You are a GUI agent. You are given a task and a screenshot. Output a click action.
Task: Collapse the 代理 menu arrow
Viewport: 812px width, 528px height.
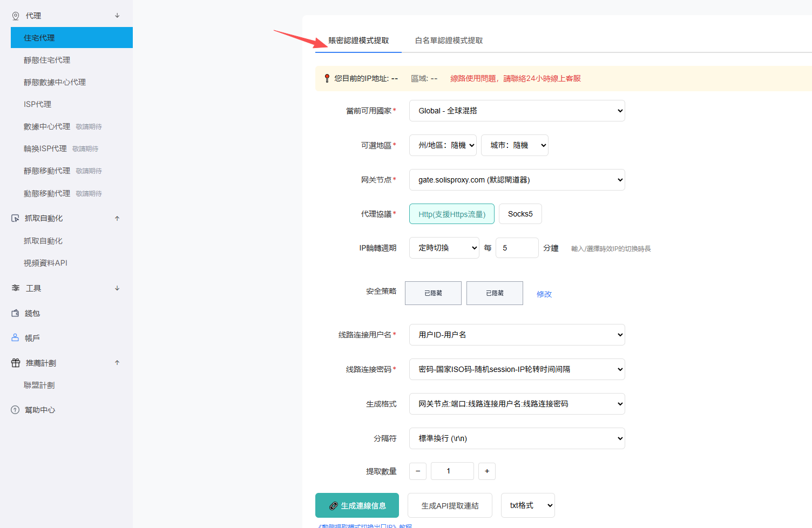[x=117, y=16]
